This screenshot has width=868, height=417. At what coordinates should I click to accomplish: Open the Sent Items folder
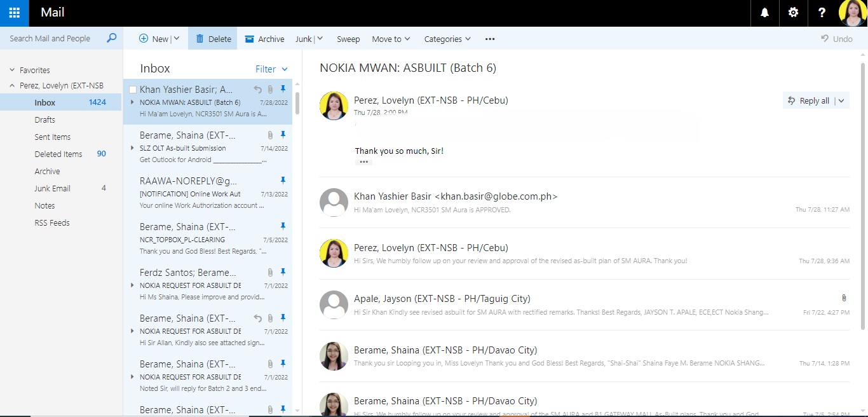pyautogui.click(x=52, y=137)
